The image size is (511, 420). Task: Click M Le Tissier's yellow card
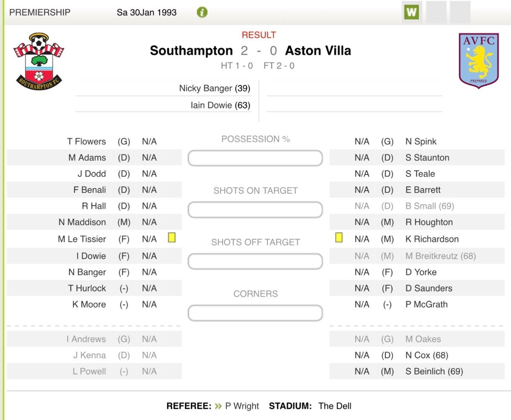coord(172,238)
